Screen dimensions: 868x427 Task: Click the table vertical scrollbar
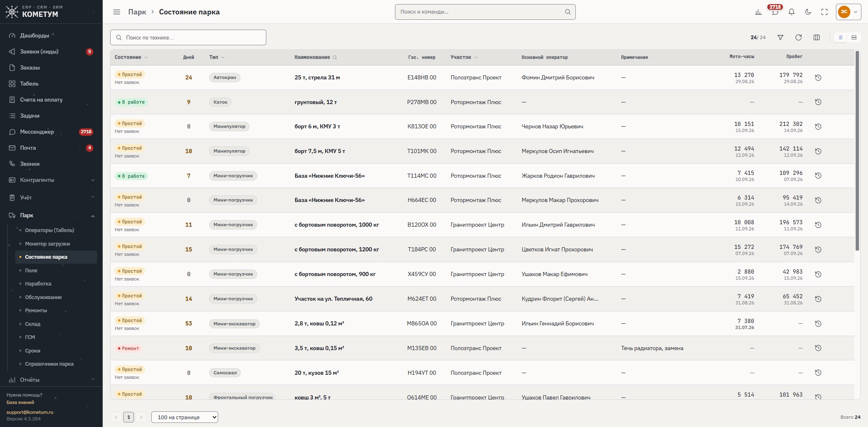point(857,151)
